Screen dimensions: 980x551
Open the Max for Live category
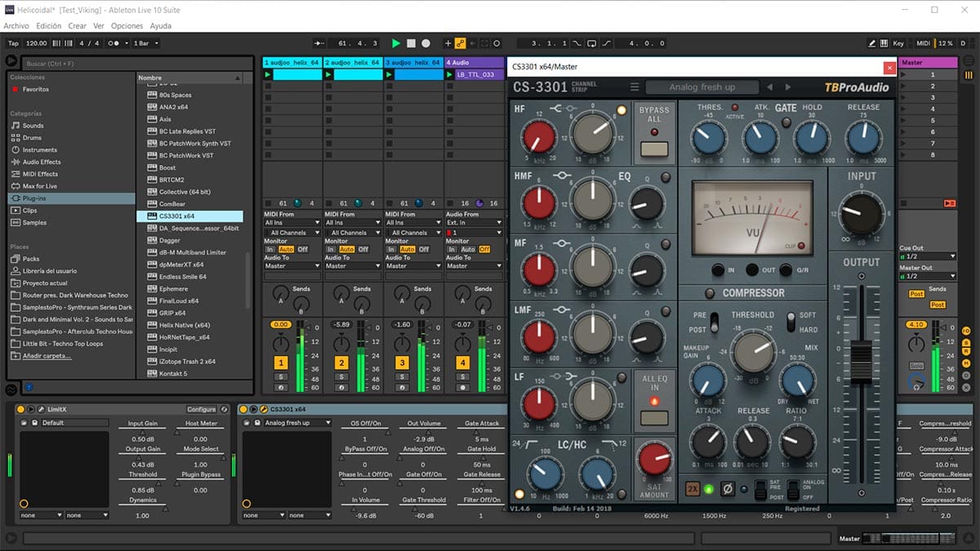pos(39,186)
